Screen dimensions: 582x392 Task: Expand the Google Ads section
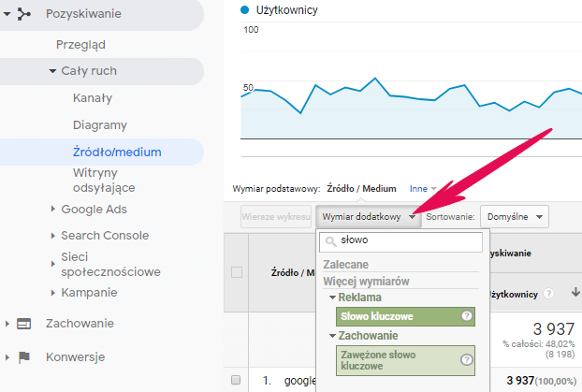click(53, 210)
